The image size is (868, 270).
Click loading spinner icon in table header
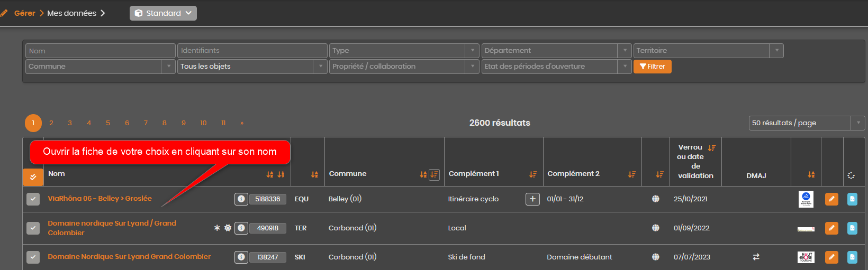click(x=851, y=175)
